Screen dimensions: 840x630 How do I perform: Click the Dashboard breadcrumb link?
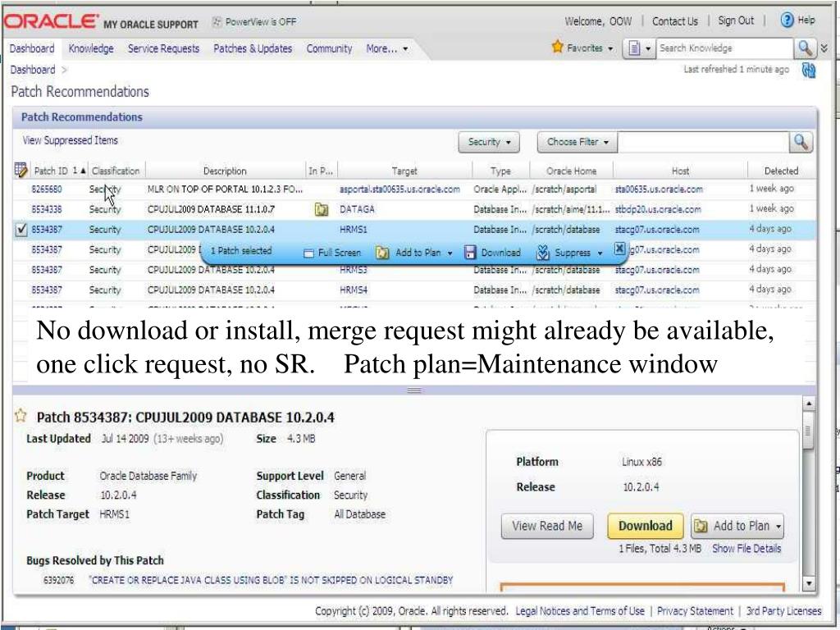pos(33,70)
